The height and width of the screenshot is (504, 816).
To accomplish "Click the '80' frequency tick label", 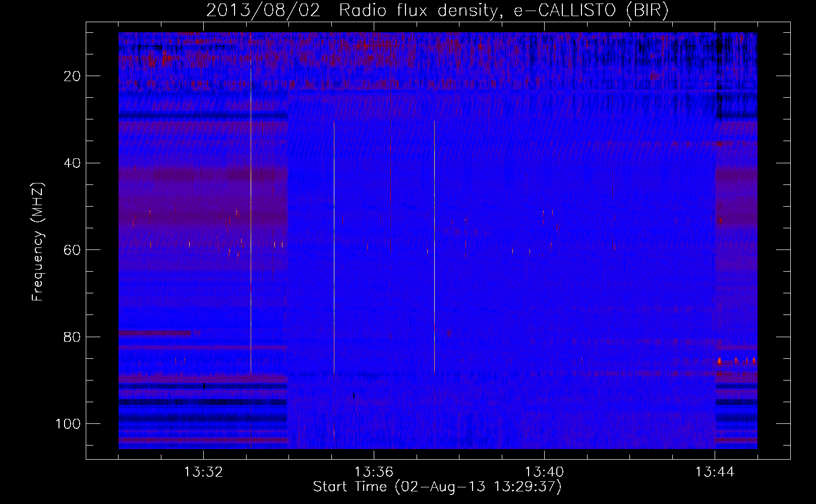I will pyautogui.click(x=72, y=337).
